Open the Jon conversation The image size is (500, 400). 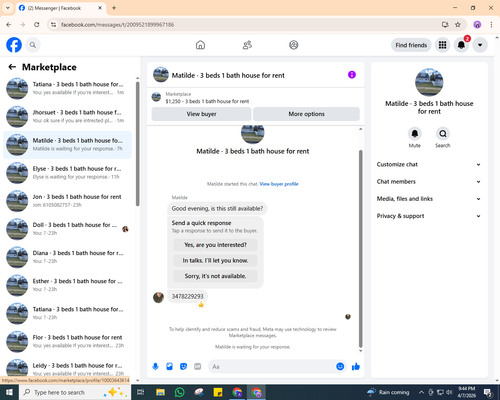coord(67,201)
